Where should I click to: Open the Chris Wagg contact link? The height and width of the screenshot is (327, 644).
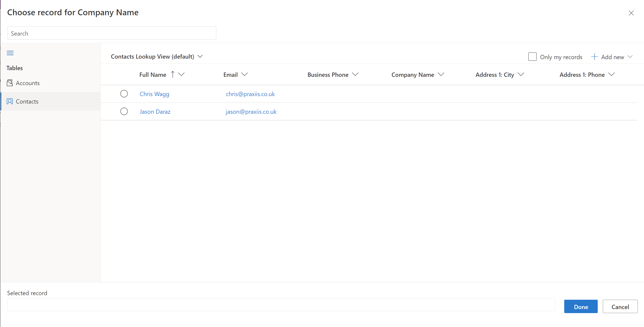coord(154,94)
